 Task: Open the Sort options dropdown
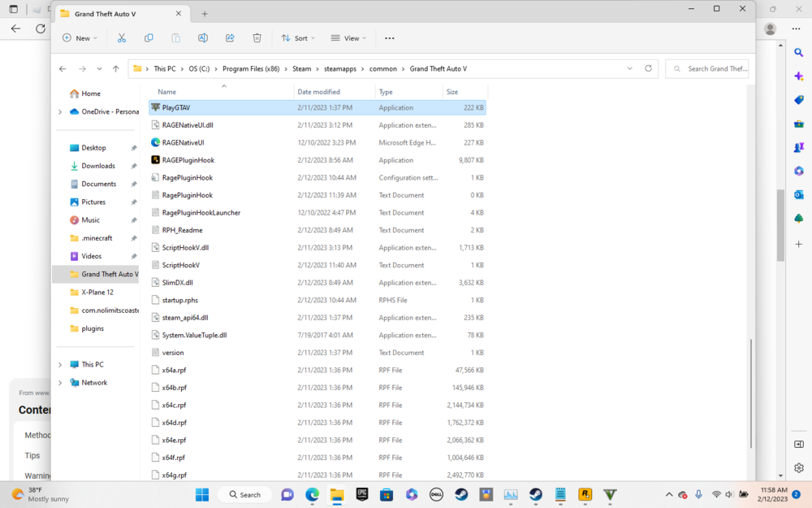coord(297,37)
